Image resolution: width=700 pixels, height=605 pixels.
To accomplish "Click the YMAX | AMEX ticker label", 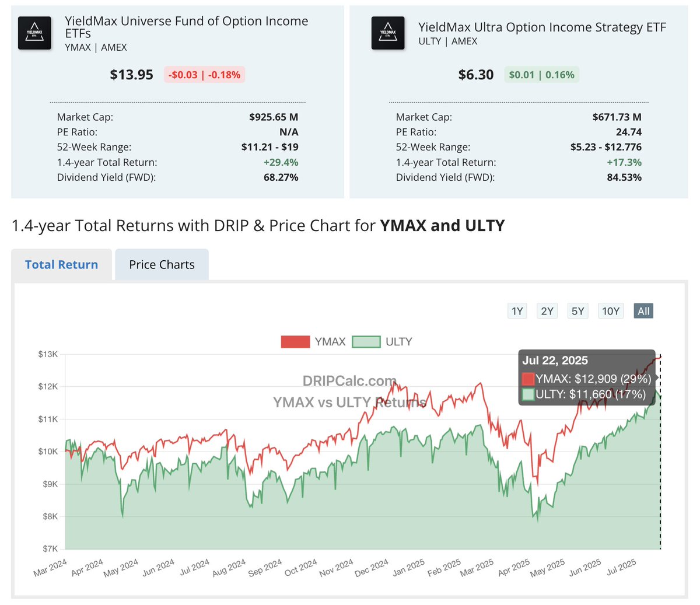I will [96, 47].
